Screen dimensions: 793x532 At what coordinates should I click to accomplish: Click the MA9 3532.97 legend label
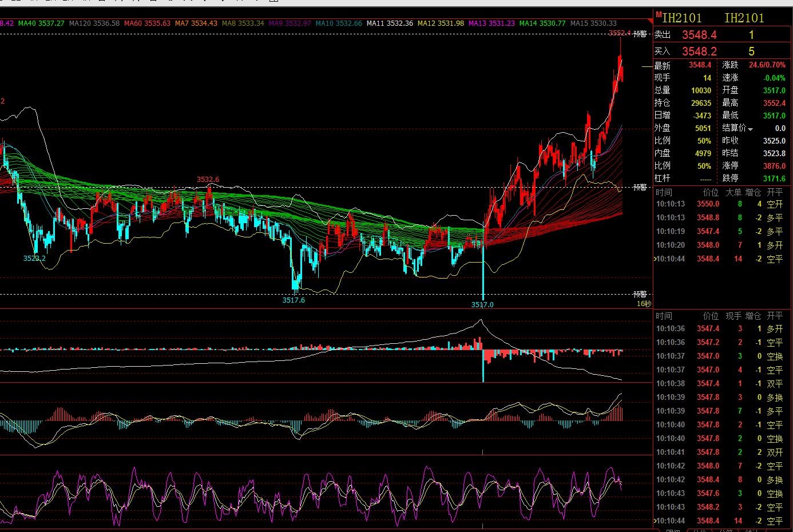(290, 23)
